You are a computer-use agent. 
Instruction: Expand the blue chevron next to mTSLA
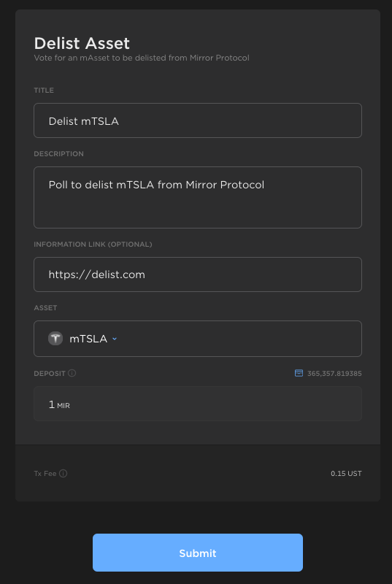[115, 339]
